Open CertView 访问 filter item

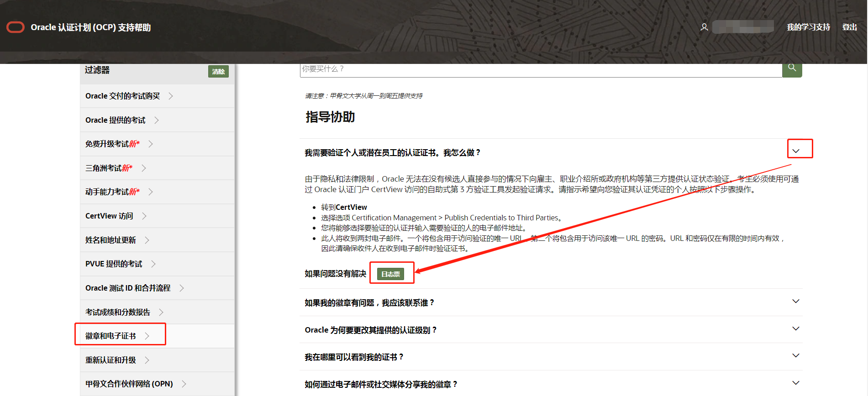157,216
